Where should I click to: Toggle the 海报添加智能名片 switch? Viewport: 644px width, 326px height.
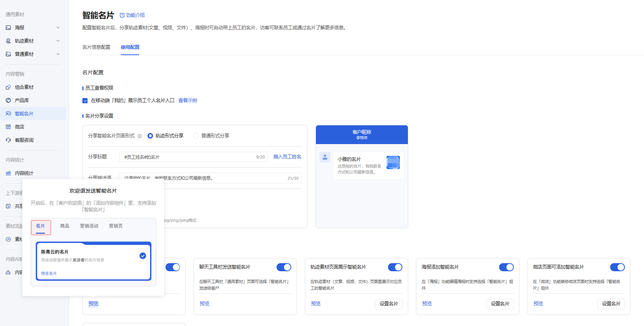(506, 267)
